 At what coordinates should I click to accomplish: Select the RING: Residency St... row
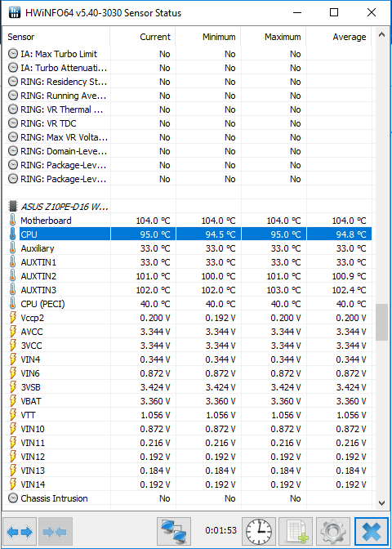click(187, 82)
